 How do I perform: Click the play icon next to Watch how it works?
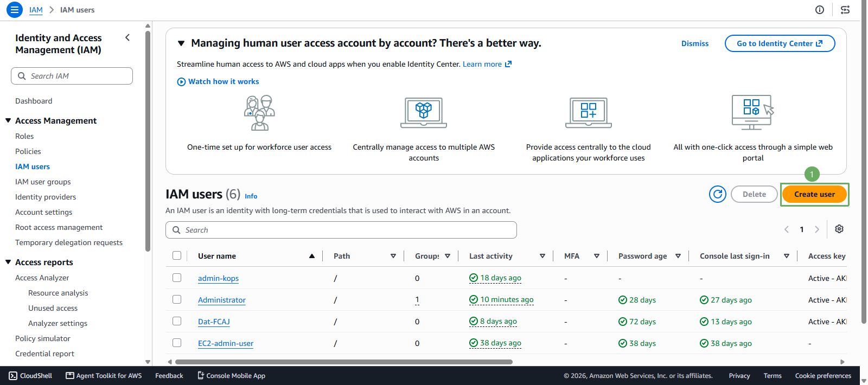tap(181, 82)
